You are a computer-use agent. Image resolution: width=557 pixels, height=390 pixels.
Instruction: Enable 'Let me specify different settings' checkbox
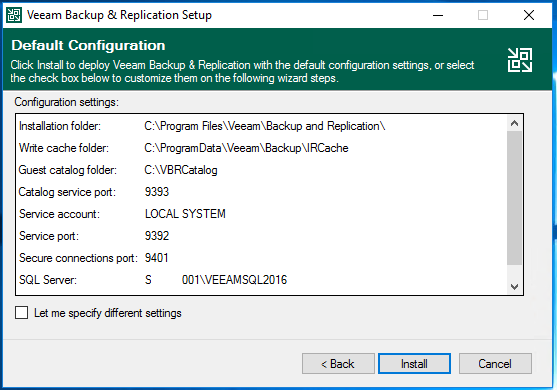22,313
